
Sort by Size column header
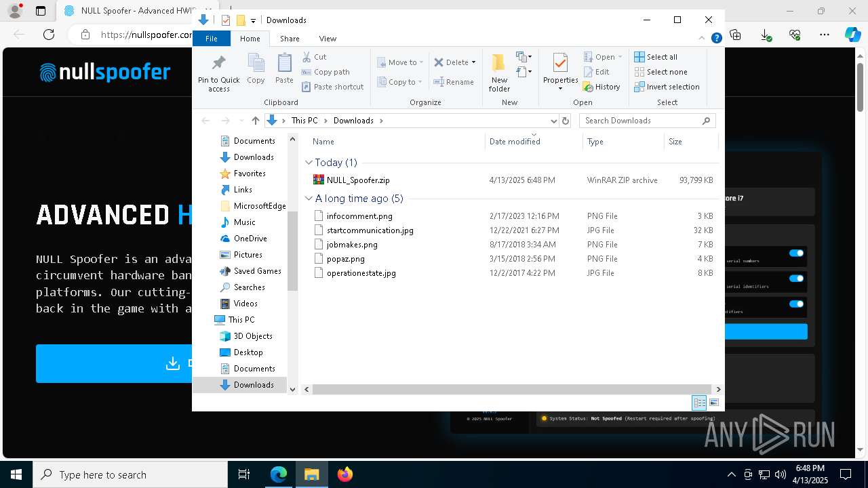coord(690,142)
